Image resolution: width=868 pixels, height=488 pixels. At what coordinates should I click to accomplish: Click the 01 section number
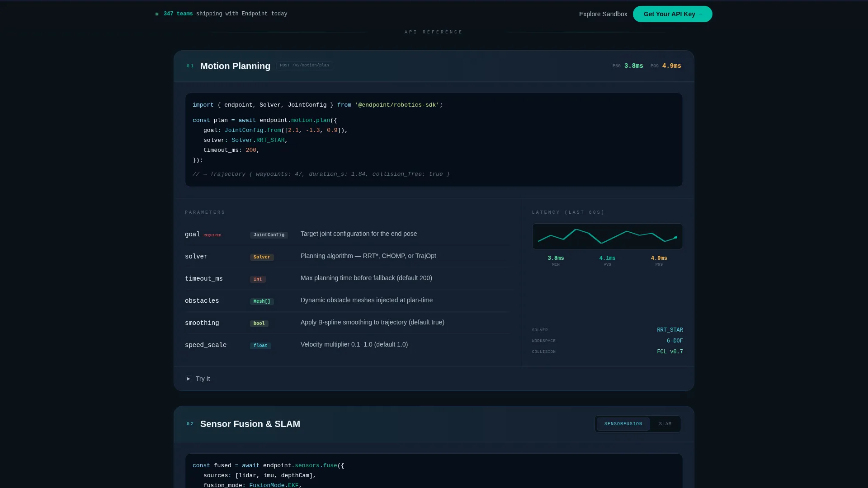pyautogui.click(x=190, y=66)
